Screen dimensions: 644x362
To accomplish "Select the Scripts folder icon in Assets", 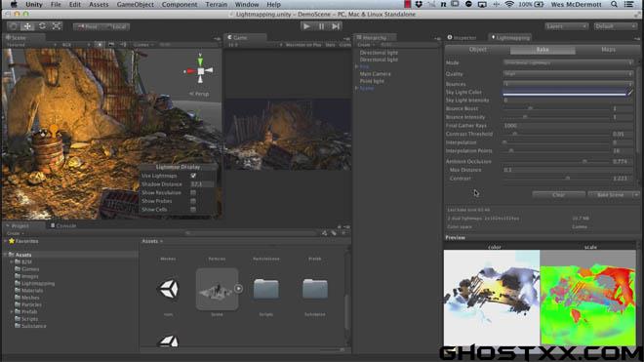I will coord(266,289).
